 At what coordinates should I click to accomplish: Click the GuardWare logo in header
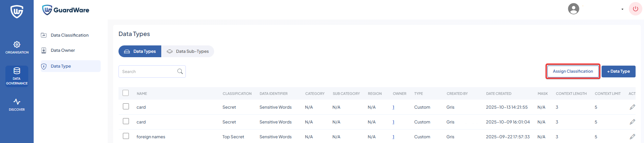(x=66, y=10)
